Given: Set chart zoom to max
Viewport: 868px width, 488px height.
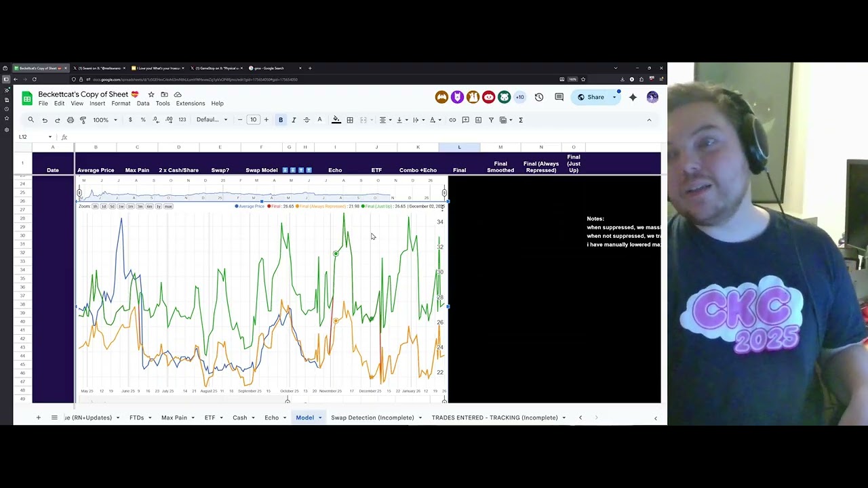Looking at the screenshot, I should pos(168,206).
